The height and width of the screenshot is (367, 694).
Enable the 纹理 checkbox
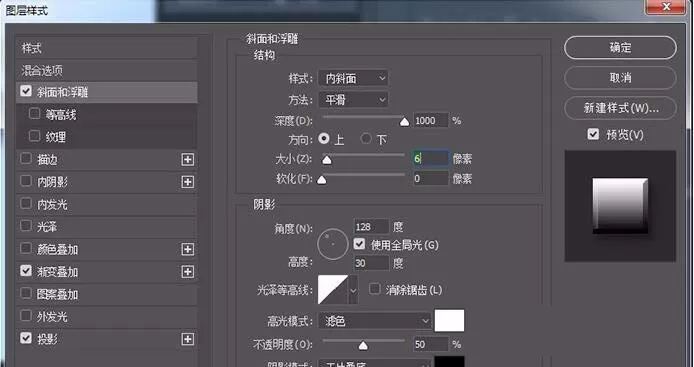[x=35, y=136]
